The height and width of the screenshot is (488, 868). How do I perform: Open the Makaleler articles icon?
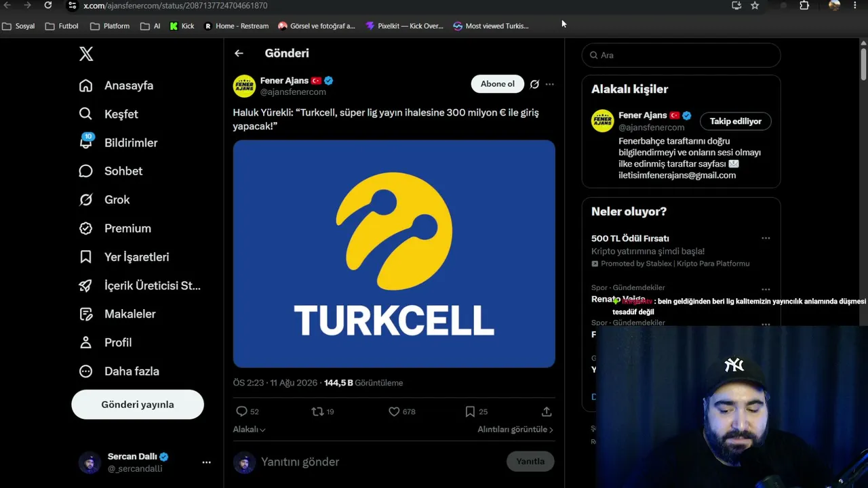point(85,314)
